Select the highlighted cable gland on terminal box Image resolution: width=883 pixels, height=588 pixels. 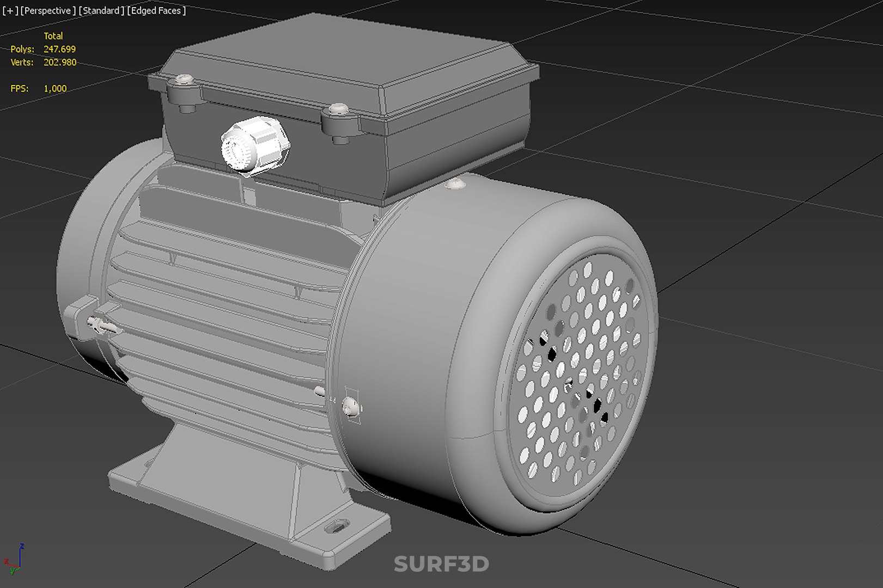tap(255, 147)
